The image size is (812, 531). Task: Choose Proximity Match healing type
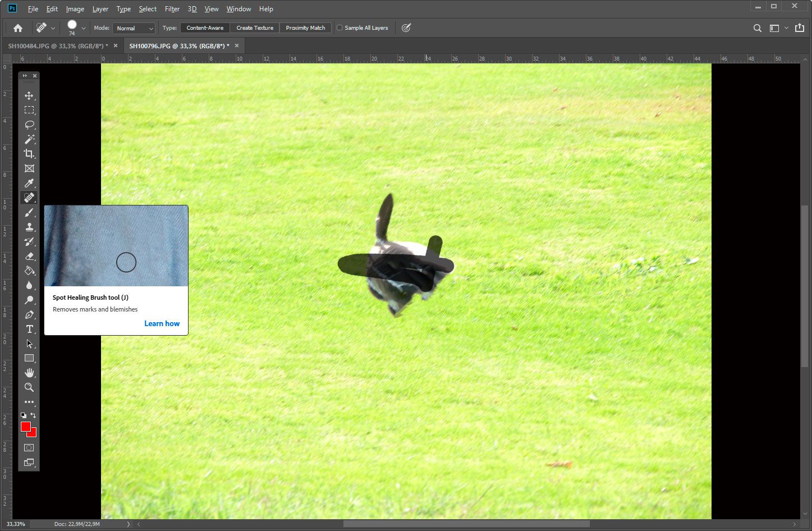coord(305,28)
